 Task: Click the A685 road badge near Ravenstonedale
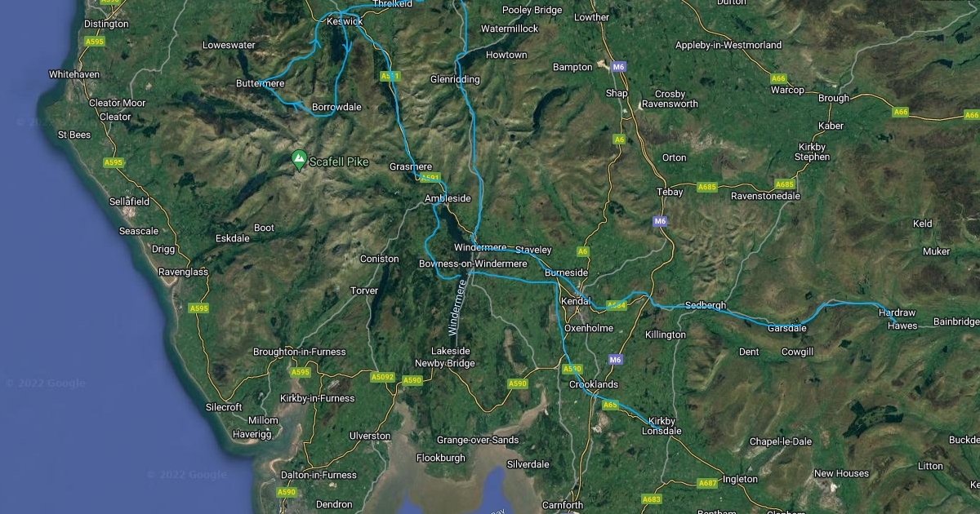785,184
